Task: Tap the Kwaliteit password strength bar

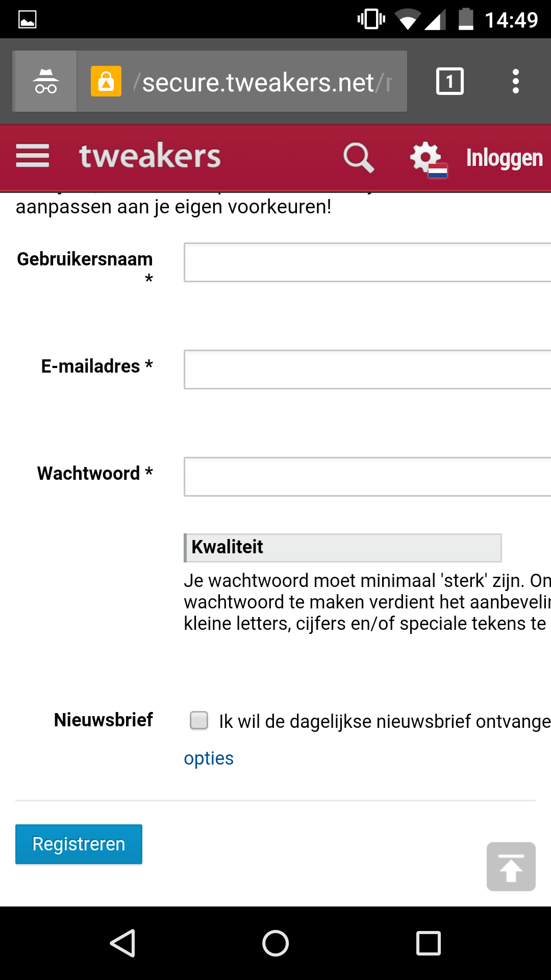Action: (343, 548)
